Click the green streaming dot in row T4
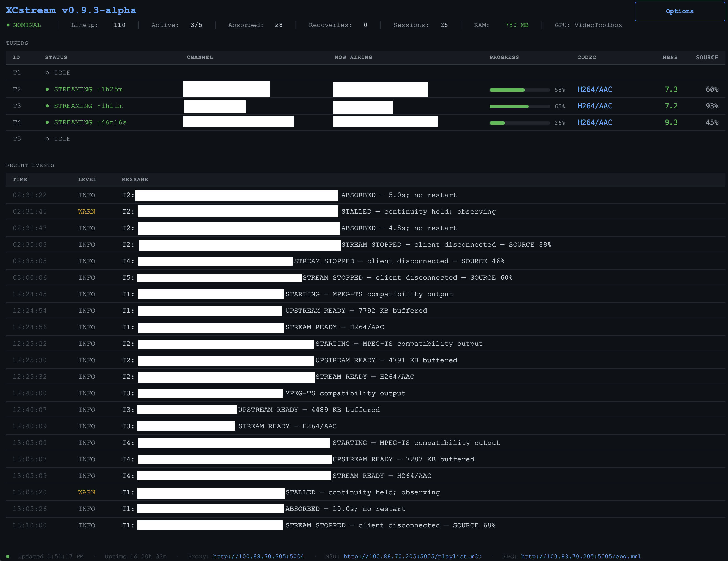The height and width of the screenshot is (561, 728). [47, 122]
